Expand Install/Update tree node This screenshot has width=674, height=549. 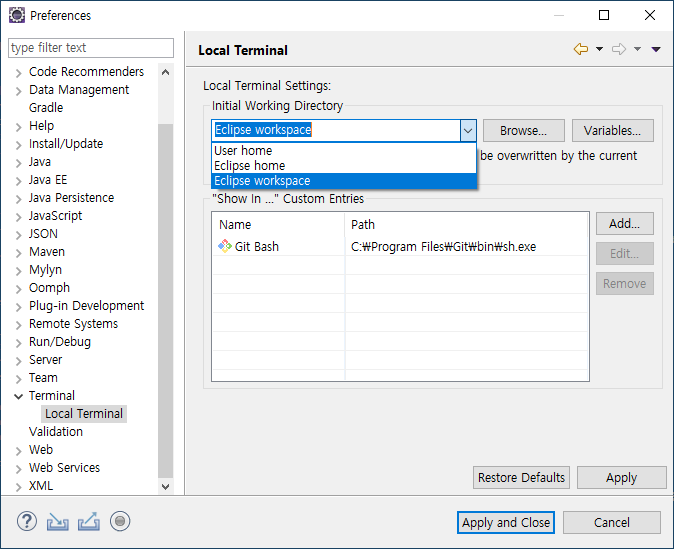coord(18,145)
